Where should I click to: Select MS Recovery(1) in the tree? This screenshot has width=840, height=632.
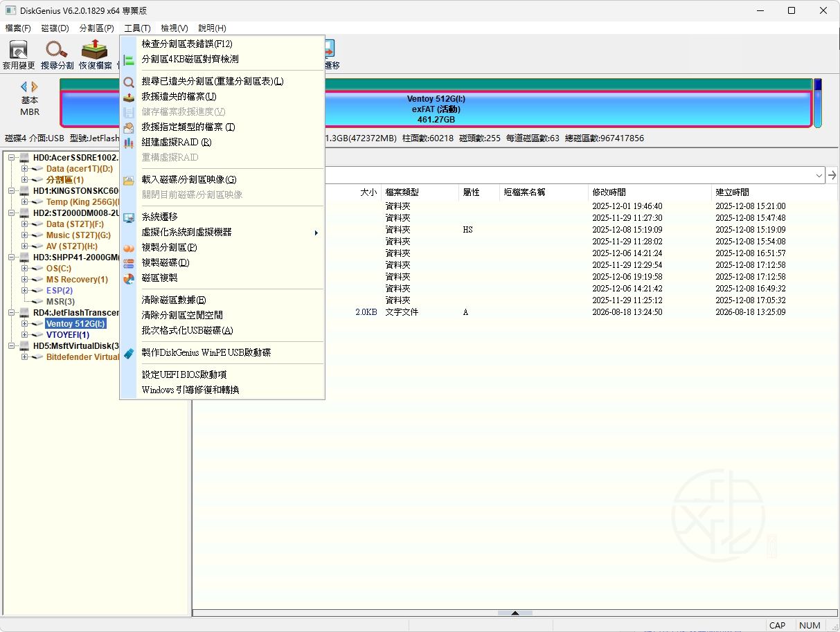tap(77, 280)
